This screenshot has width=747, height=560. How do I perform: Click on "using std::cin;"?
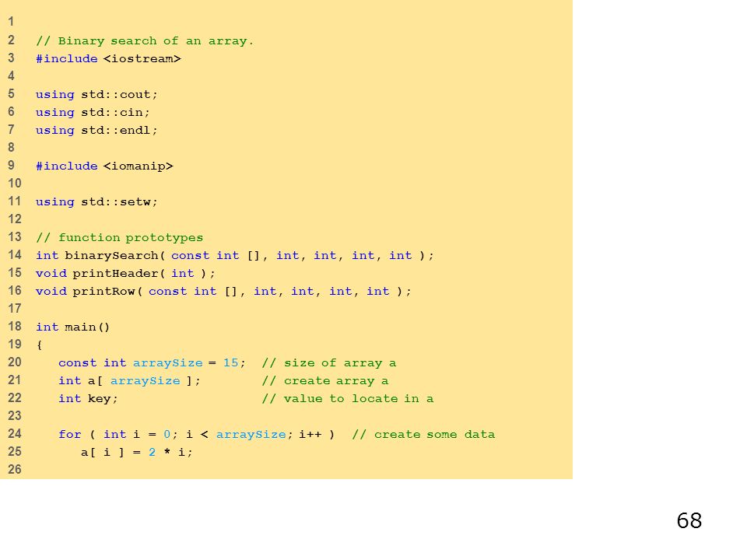[93, 112]
